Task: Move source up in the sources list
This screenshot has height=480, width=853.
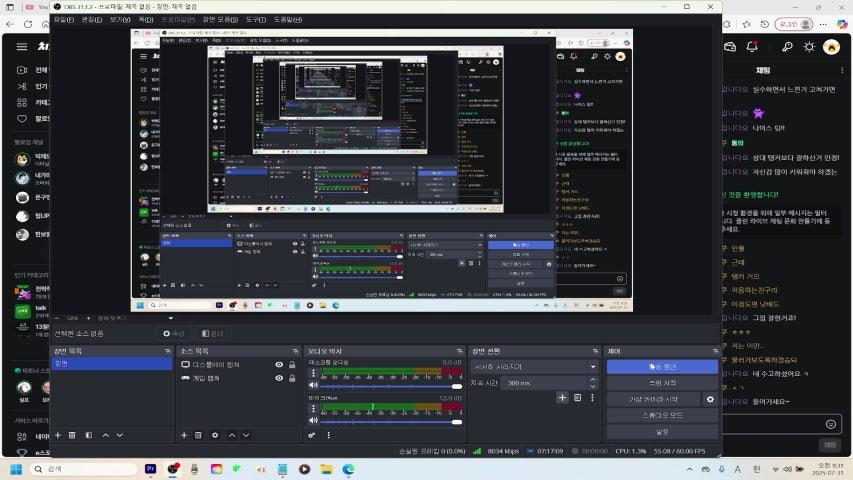Action: click(232, 435)
